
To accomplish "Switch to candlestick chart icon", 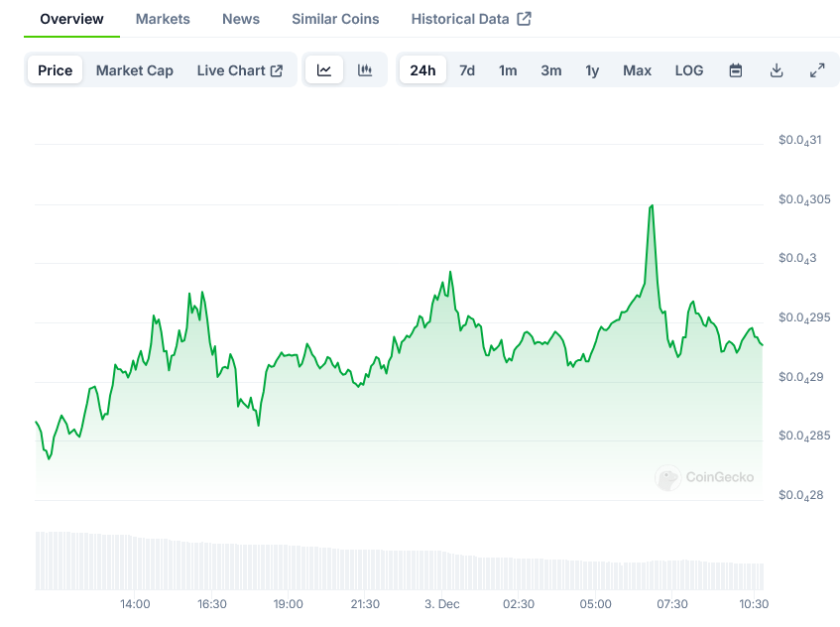I will pos(365,70).
